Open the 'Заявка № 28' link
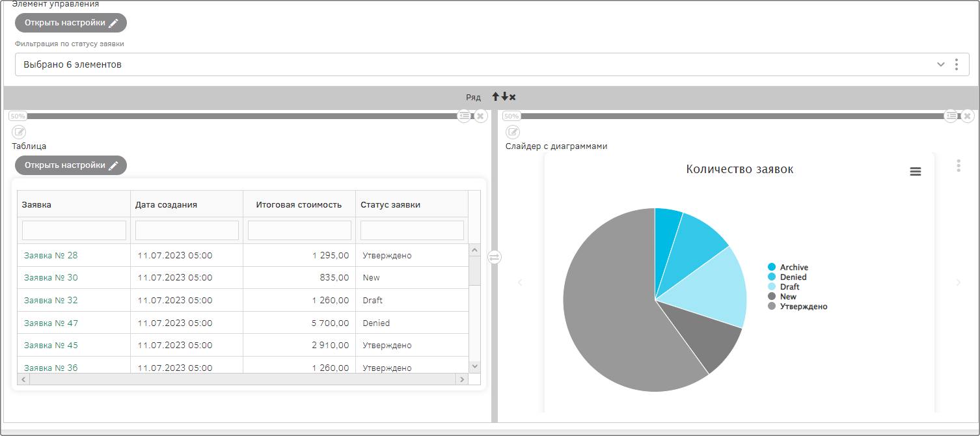The image size is (980, 436). [x=51, y=255]
